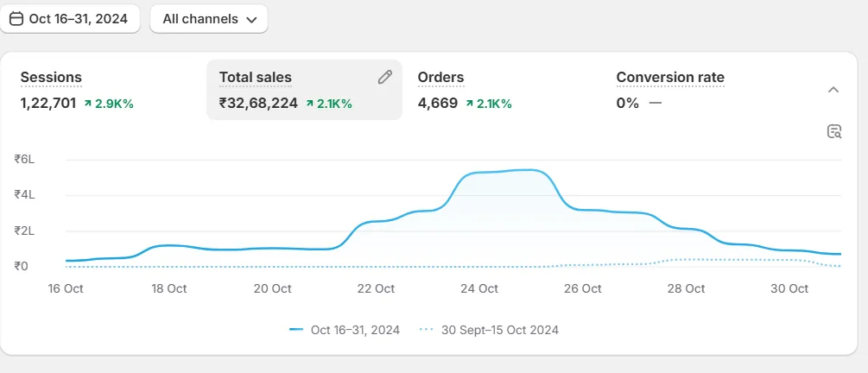Open the Oct 16–31, 2024 date range picker
This screenshot has height=373, width=868.
70,19
